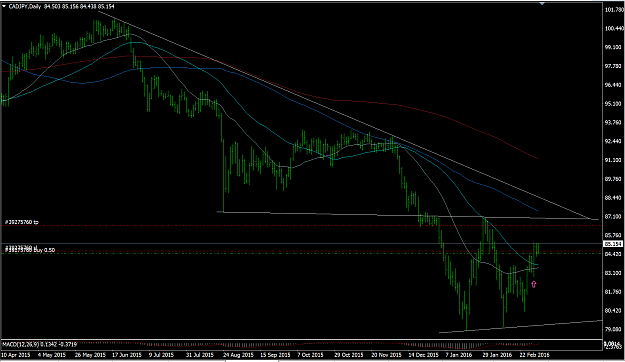Image resolution: width=625 pixels, height=362 pixels.
Task: Click the 91.100 price axis label
Action: click(614, 160)
